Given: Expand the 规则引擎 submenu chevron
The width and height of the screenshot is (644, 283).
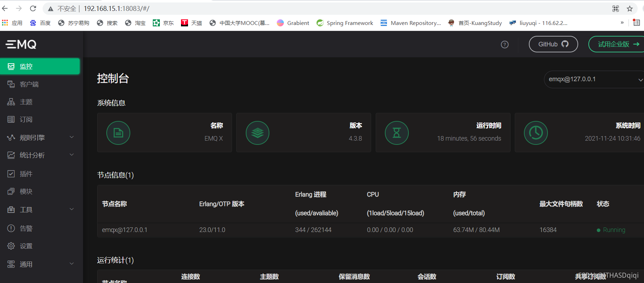Looking at the screenshot, I should (x=72, y=137).
